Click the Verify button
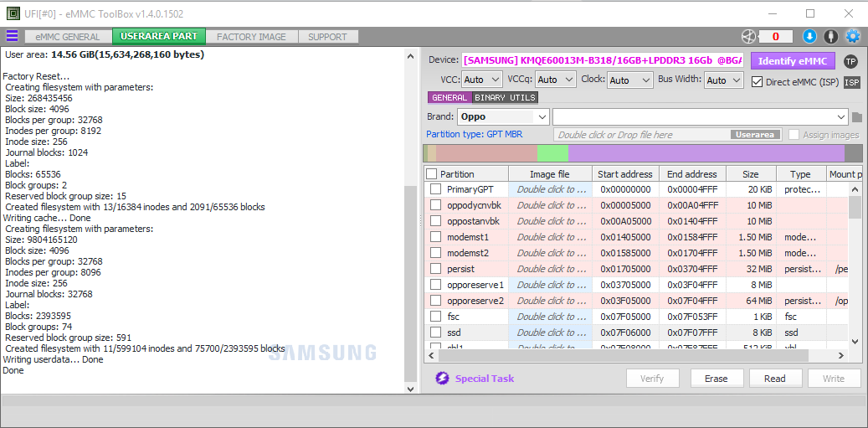This screenshot has height=428, width=868. pos(652,379)
